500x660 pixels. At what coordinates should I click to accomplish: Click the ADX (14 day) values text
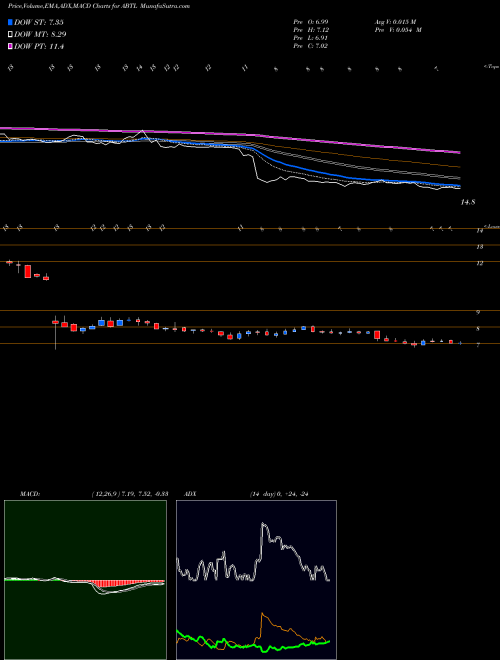click(x=279, y=494)
